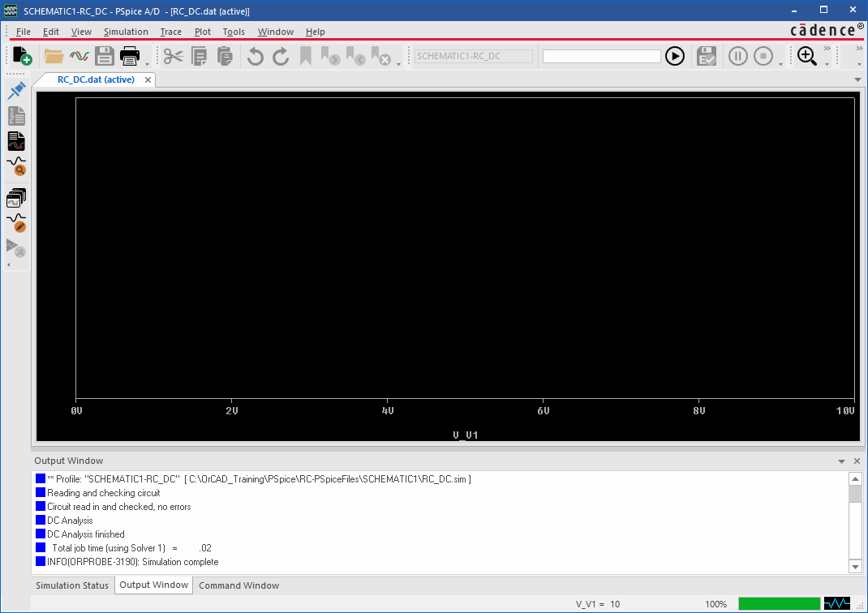Open document tab list dropdown arrow

coord(857,79)
